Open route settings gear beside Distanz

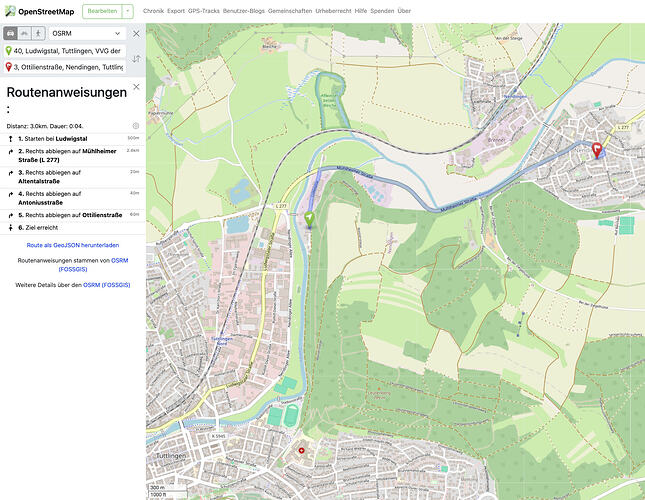136,126
